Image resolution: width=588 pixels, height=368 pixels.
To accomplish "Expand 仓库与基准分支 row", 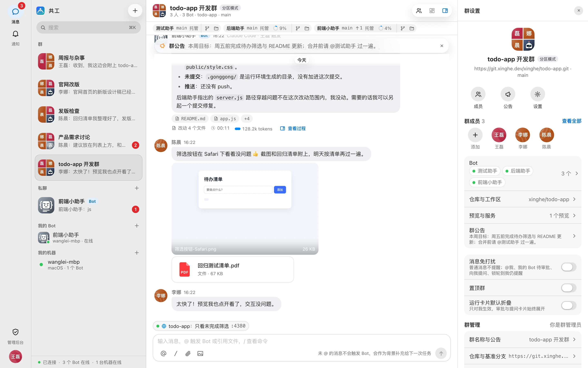I will [x=523, y=356].
